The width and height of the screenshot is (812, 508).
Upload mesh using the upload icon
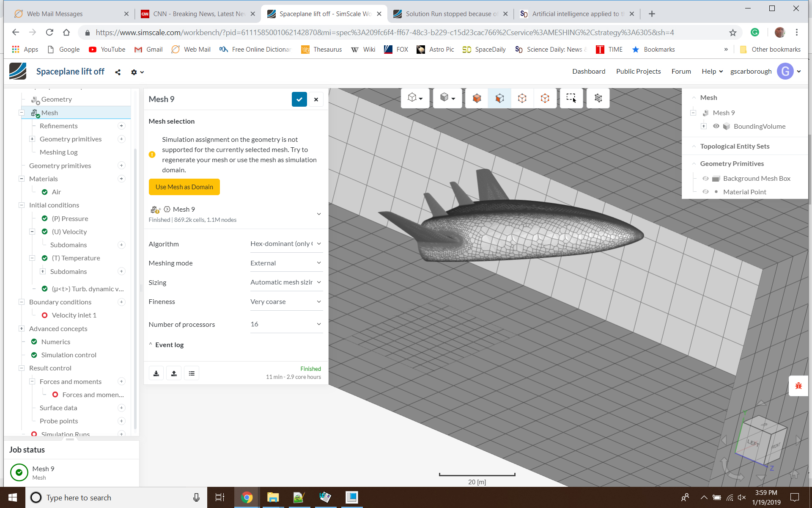point(173,373)
